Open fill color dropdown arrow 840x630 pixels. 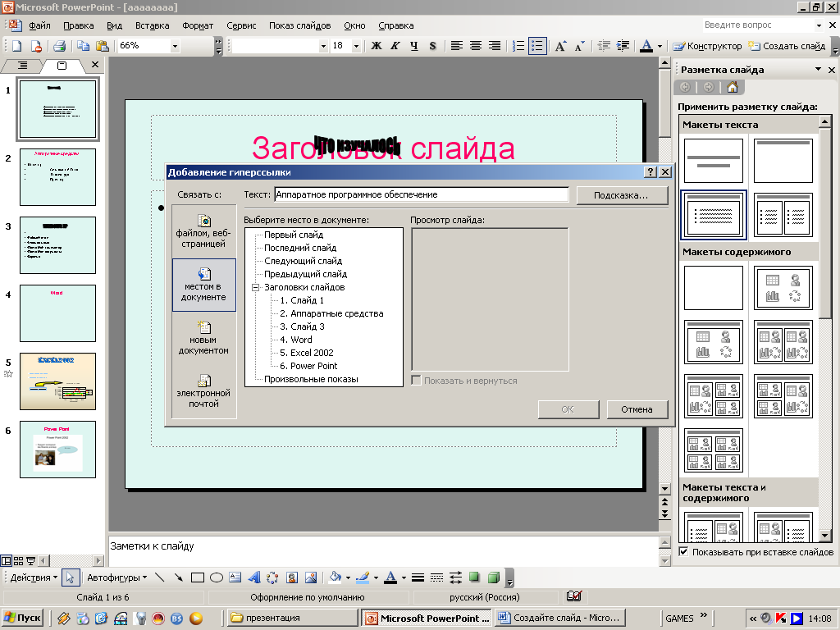pos(348,577)
